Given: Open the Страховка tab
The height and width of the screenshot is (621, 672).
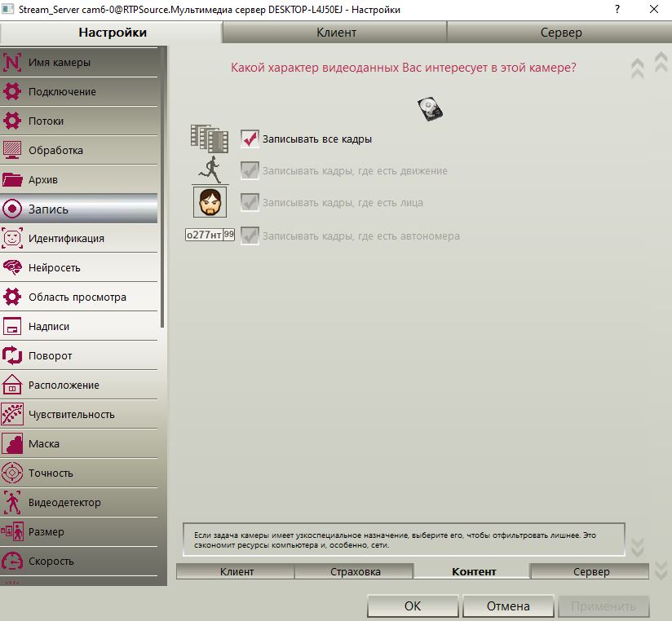Looking at the screenshot, I should pos(355,571).
